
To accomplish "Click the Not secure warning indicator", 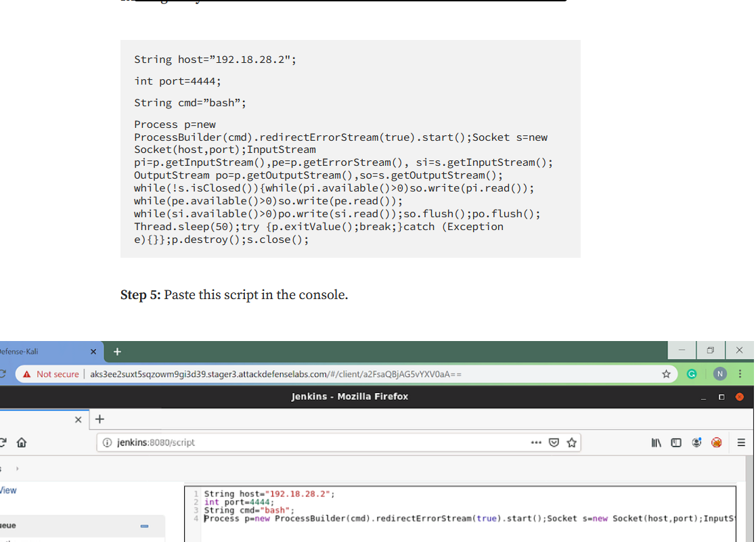I will click(50, 374).
